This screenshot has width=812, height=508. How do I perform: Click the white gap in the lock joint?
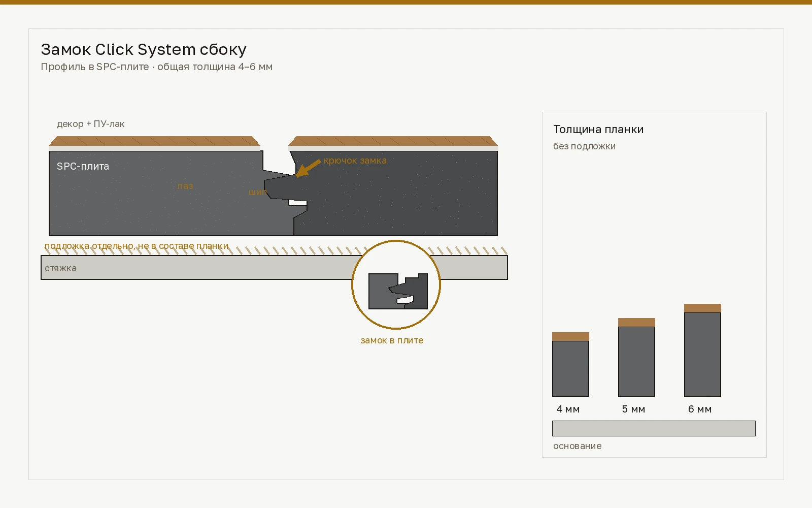click(x=298, y=203)
